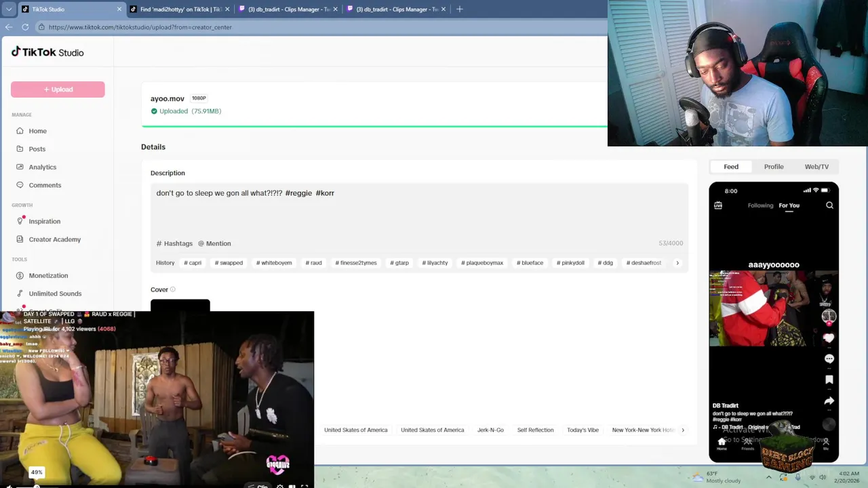Click the share arrow icon in preview
The height and width of the screenshot is (488, 868).
829,401
